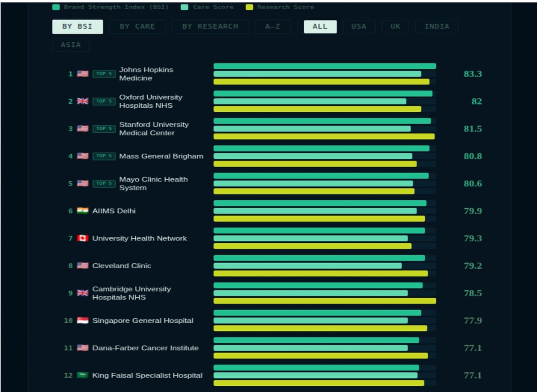Switch to the BY RESEARCH tab

tap(210, 26)
